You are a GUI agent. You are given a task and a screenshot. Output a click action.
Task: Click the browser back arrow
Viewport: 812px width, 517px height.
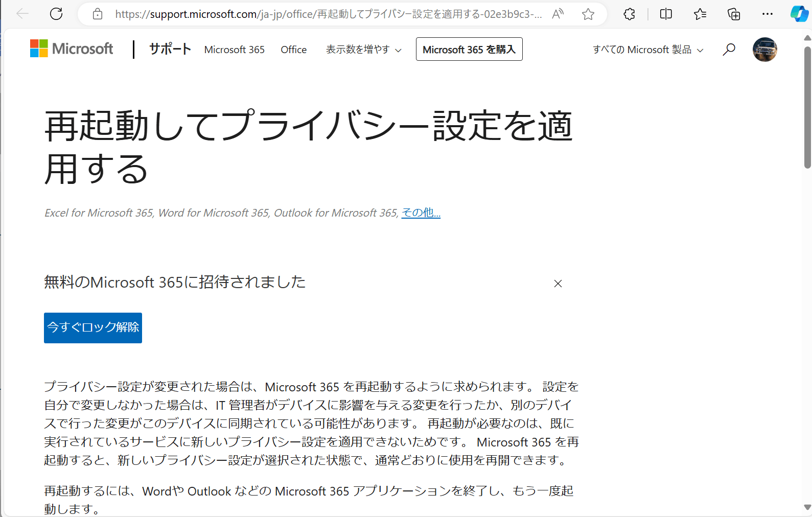coord(22,14)
